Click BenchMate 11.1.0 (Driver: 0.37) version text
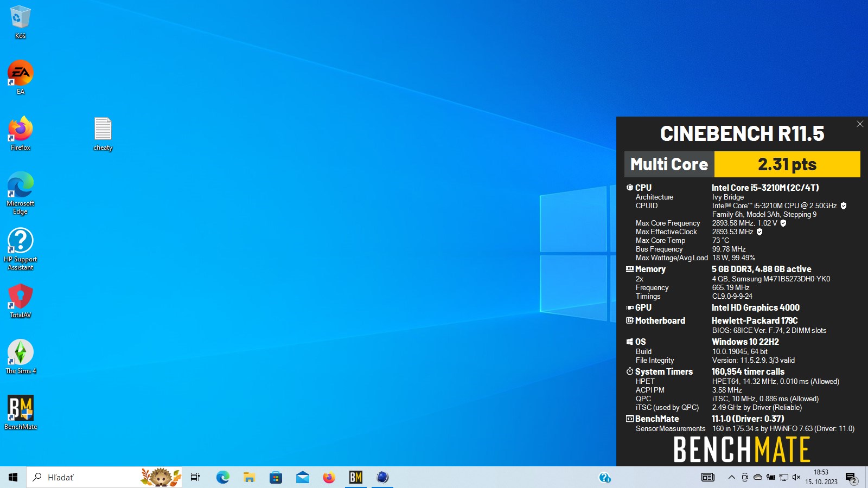This screenshot has height=488, width=868. 748,419
